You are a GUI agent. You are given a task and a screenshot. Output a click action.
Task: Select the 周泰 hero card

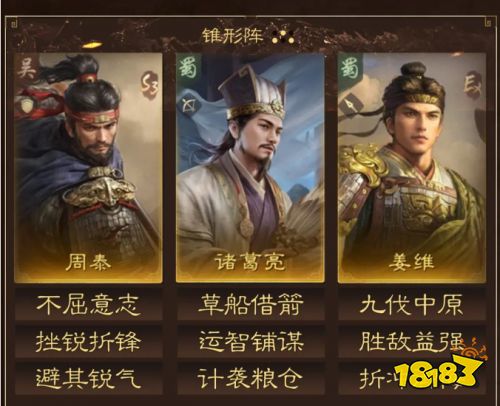[88, 168]
